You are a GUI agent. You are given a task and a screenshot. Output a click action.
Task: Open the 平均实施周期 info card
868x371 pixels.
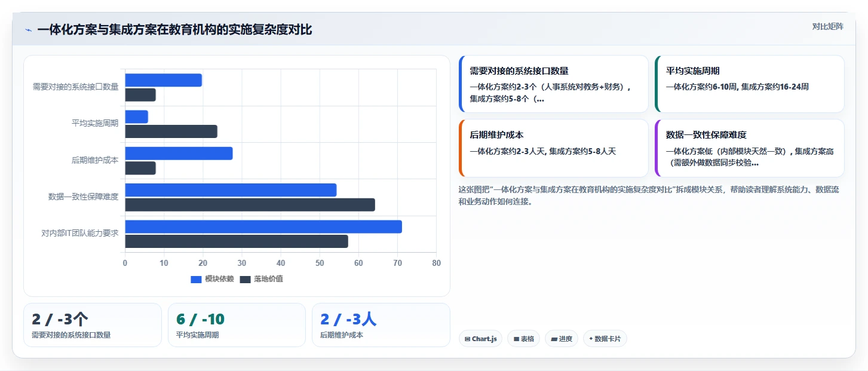(x=749, y=84)
